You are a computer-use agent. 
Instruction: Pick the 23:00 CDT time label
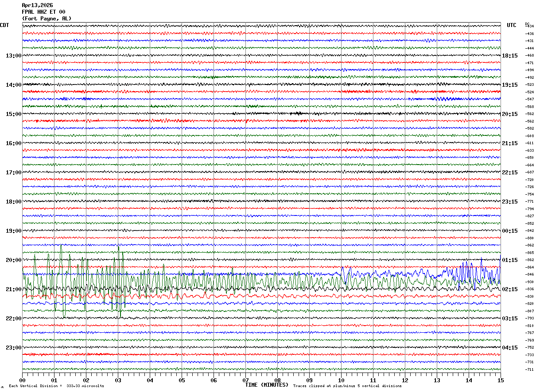tap(13, 348)
